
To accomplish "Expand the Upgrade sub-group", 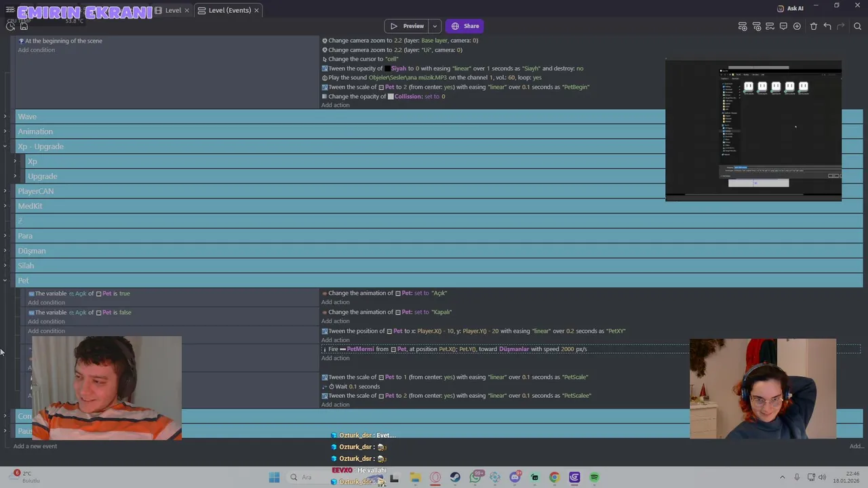I will coord(15,176).
